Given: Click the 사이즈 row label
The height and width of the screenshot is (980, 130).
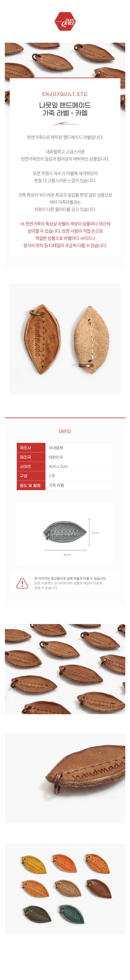Looking at the screenshot, I should click(x=31, y=466).
